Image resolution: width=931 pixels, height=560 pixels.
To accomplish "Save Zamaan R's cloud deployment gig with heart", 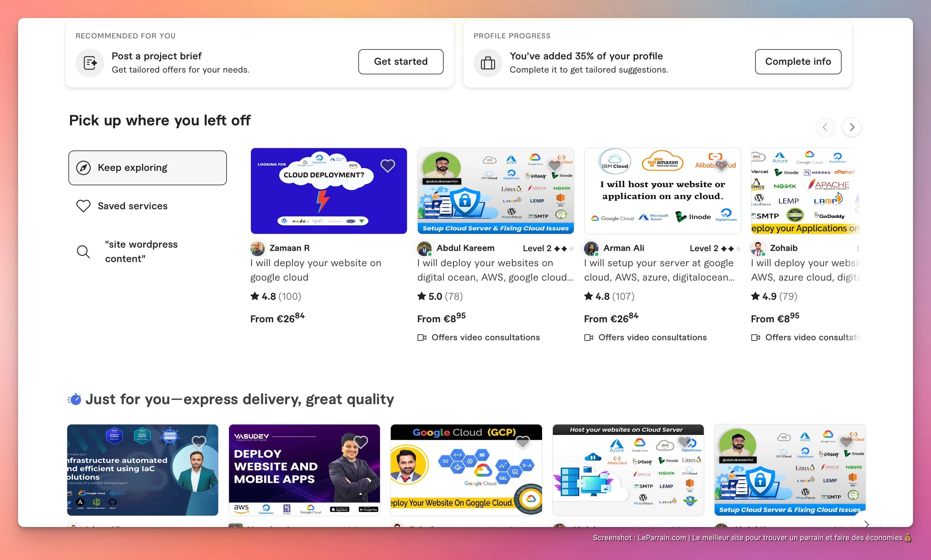I will (x=387, y=165).
